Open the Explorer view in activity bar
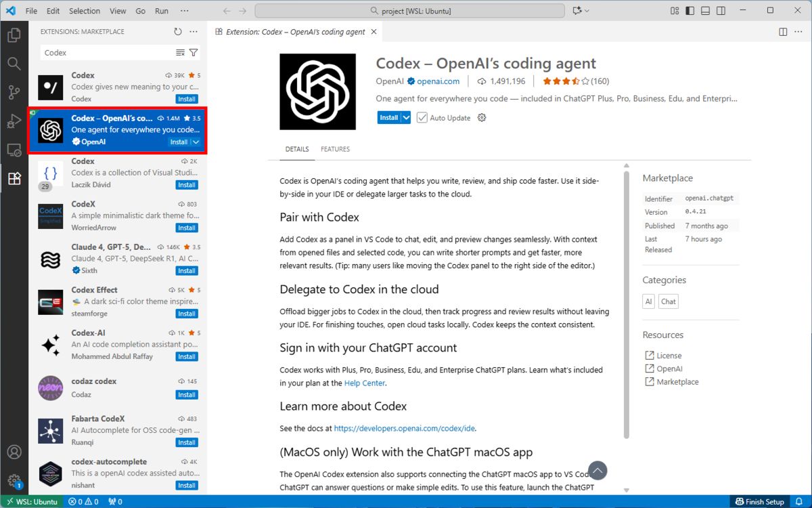Image resolution: width=812 pixels, height=508 pixels. [14, 35]
